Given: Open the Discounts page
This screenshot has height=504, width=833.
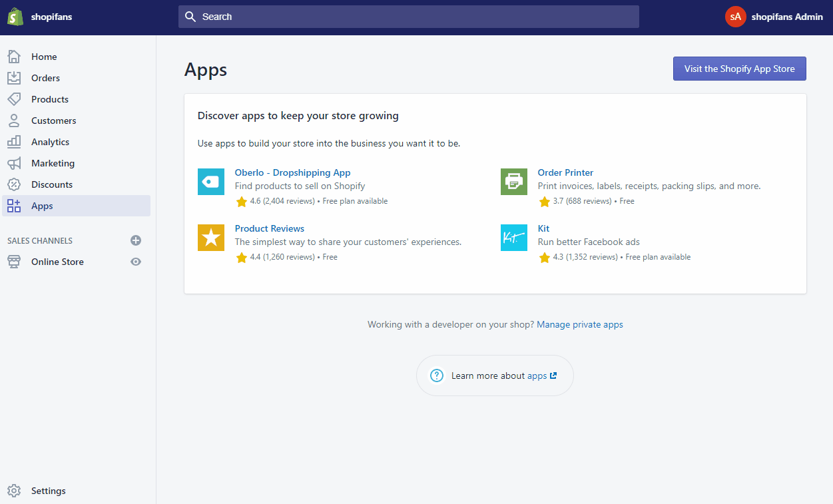Looking at the screenshot, I should tap(77, 184).
